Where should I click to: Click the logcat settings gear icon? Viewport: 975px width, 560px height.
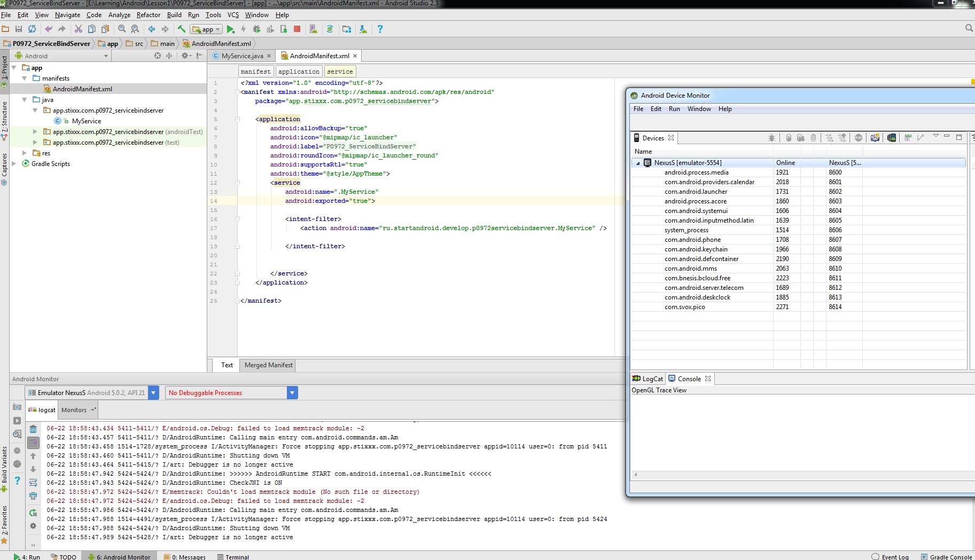tap(33, 526)
